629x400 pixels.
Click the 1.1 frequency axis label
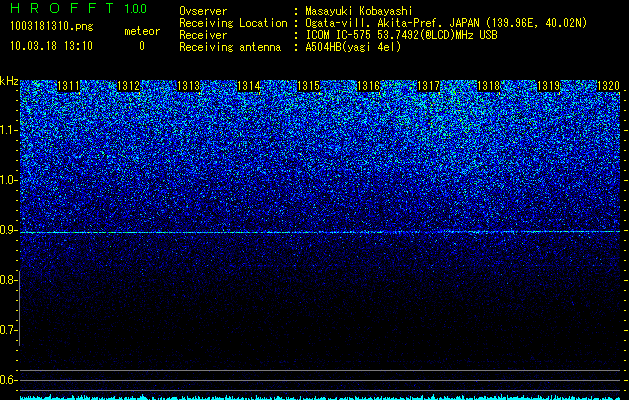pos(9,130)
